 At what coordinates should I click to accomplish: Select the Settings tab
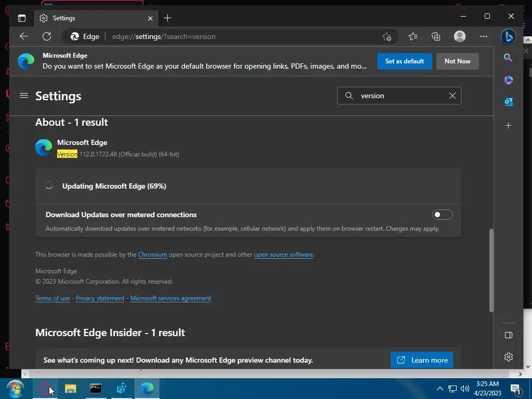96,18
